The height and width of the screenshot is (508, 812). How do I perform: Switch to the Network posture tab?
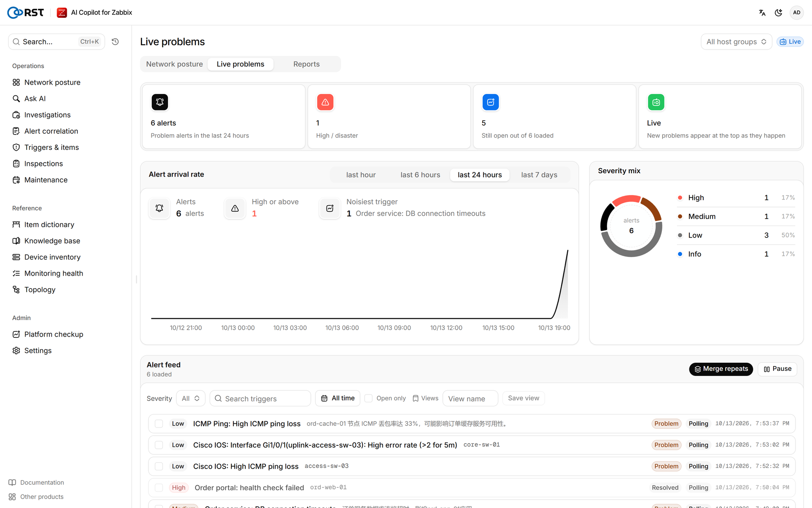174,64
